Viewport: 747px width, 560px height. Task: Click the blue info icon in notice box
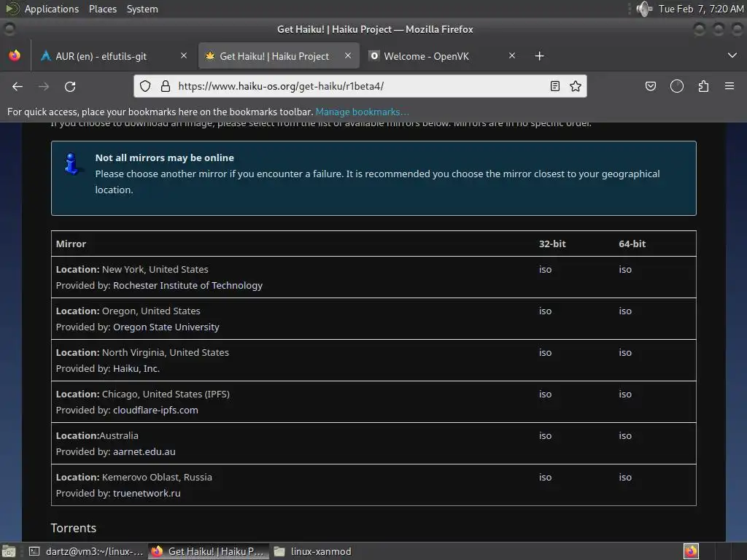[71, 164]
